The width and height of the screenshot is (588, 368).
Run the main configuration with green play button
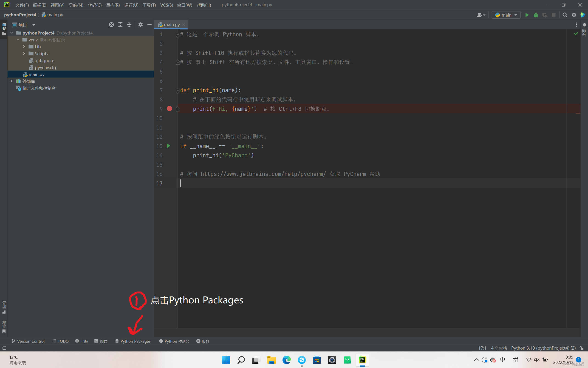527,15
